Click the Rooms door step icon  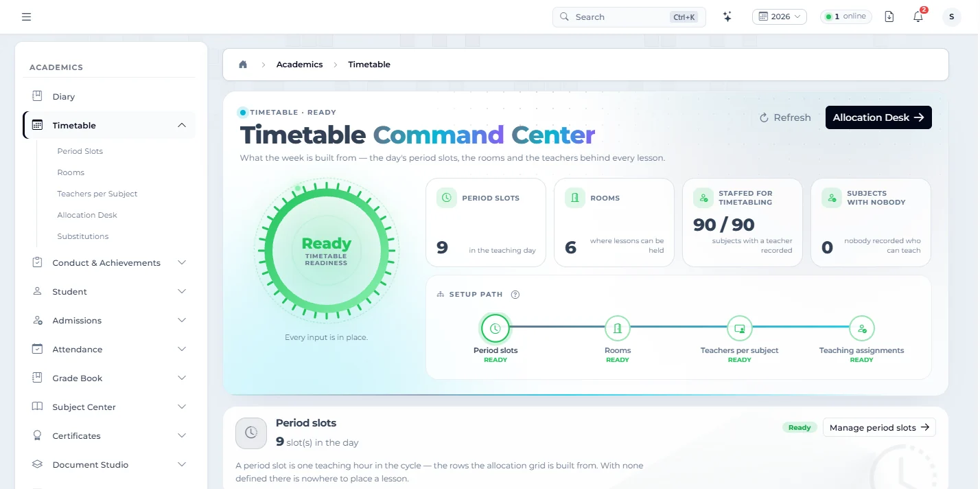coord(618,328)
